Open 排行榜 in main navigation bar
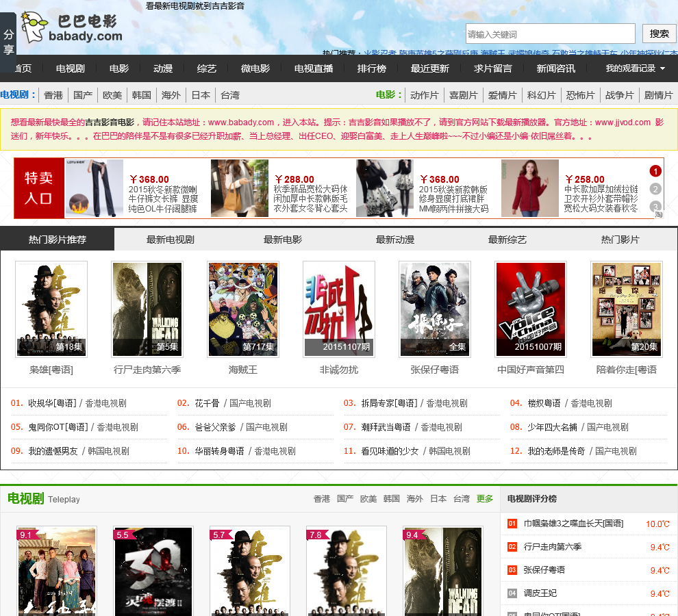 click(x=371, y=68)
